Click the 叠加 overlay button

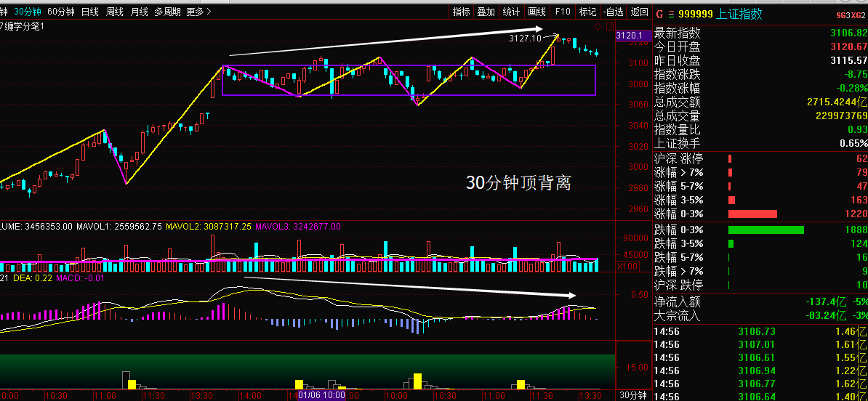click(x=486, y=11)
